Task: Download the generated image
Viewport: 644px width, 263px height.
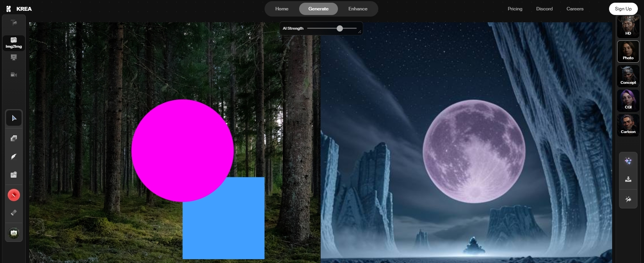Action: point(628,180)
